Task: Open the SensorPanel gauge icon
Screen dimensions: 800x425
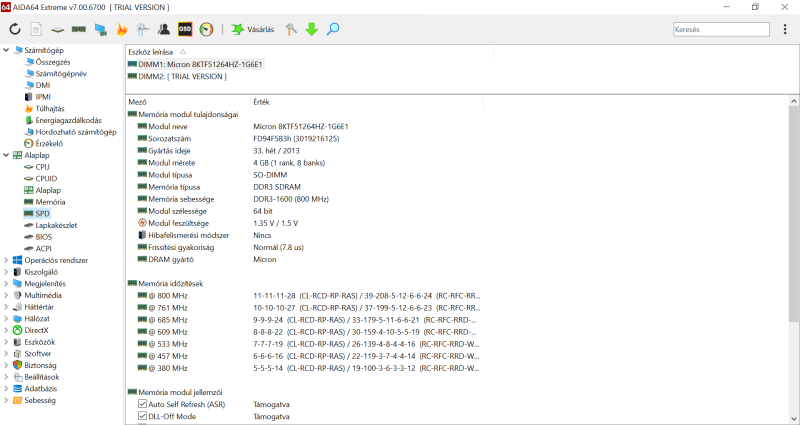Action: [206, 29]
